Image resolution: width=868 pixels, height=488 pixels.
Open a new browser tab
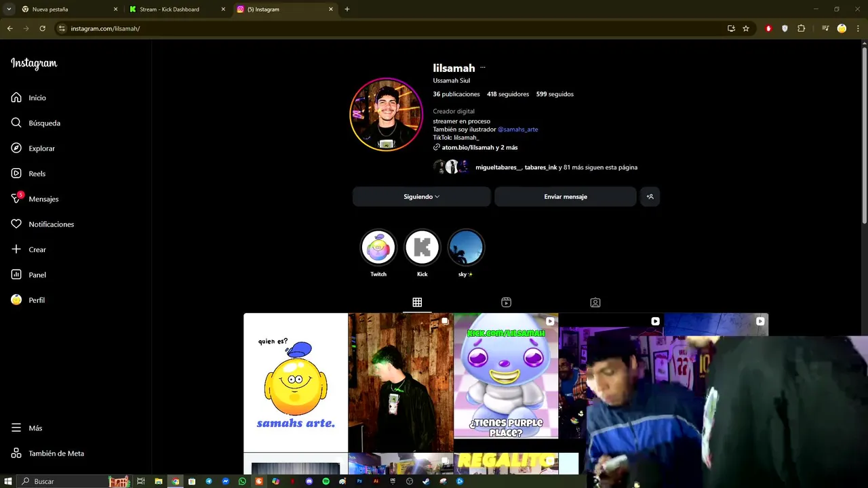point(347,9)
